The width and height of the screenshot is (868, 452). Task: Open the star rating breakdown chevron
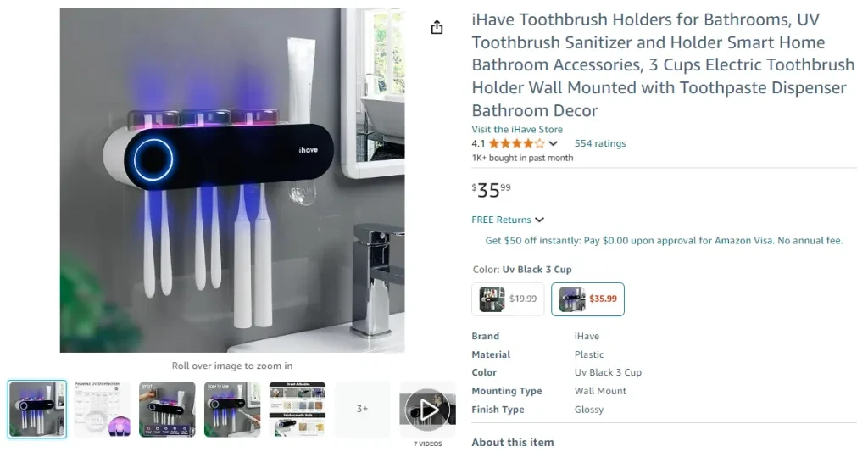pos(553,143)
